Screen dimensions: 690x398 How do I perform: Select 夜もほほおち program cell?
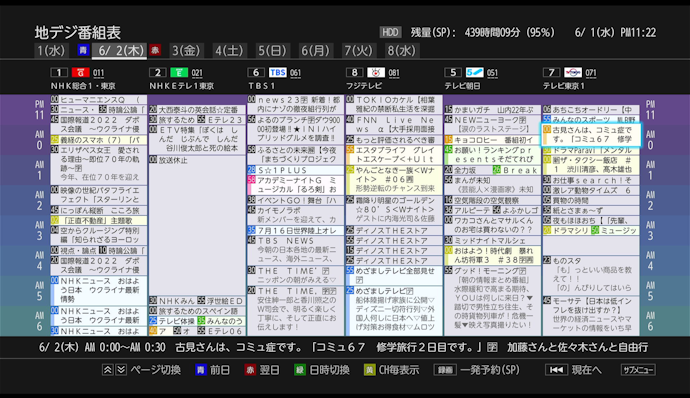[591, 220]
